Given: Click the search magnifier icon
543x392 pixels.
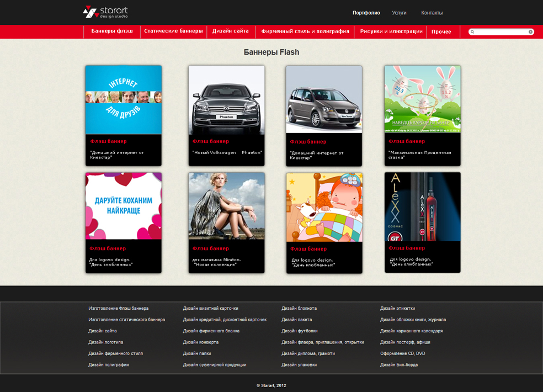Looking at the screenshot, I should click(472, 32).
